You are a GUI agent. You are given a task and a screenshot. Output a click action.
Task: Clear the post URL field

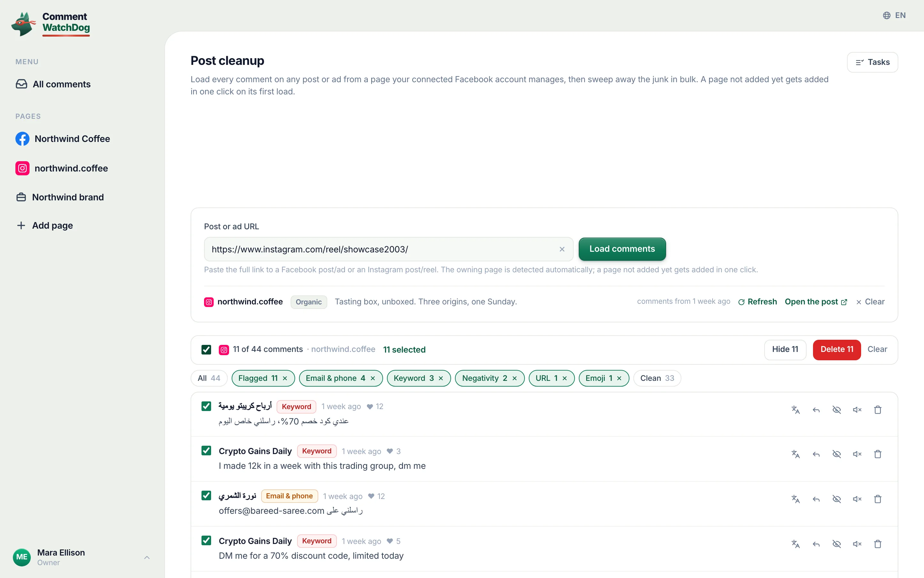562,249
